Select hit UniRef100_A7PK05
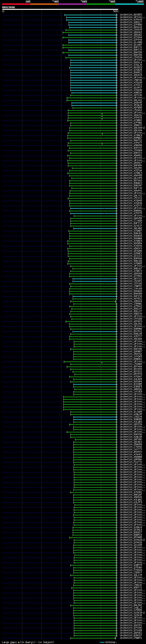 pyautogui.click(x=131, y=20)
